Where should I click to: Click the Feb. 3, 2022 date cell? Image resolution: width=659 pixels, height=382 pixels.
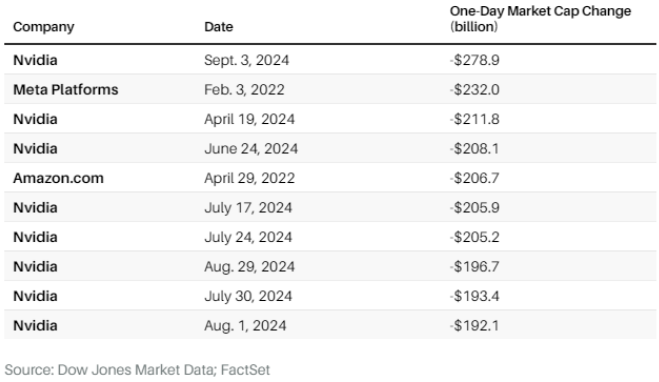point(244,90)
